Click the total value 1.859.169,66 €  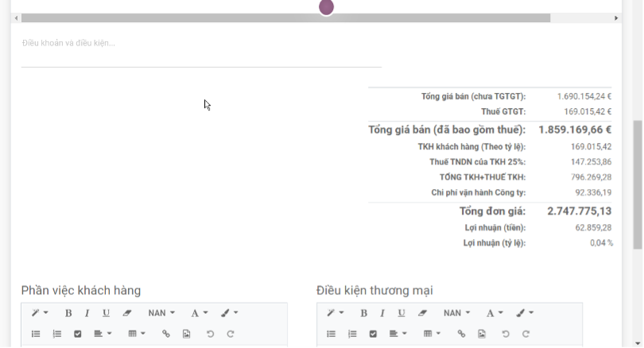(575, 130)
